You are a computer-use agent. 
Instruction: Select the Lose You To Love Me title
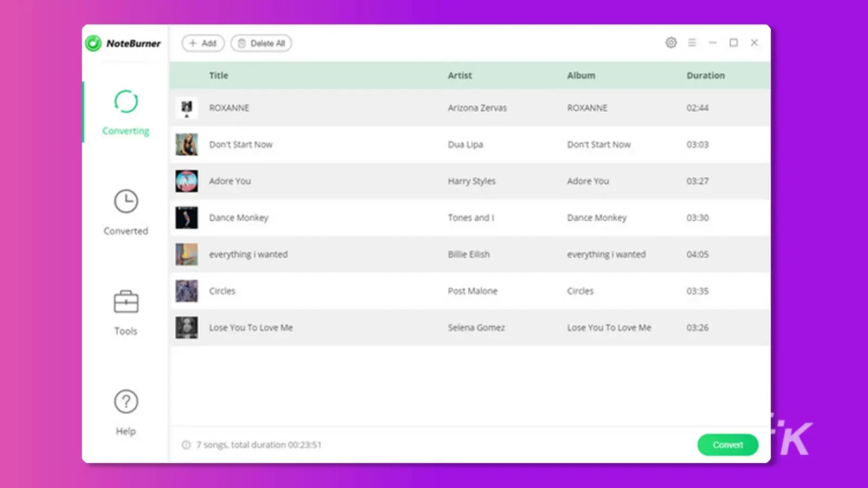[251, 328]
